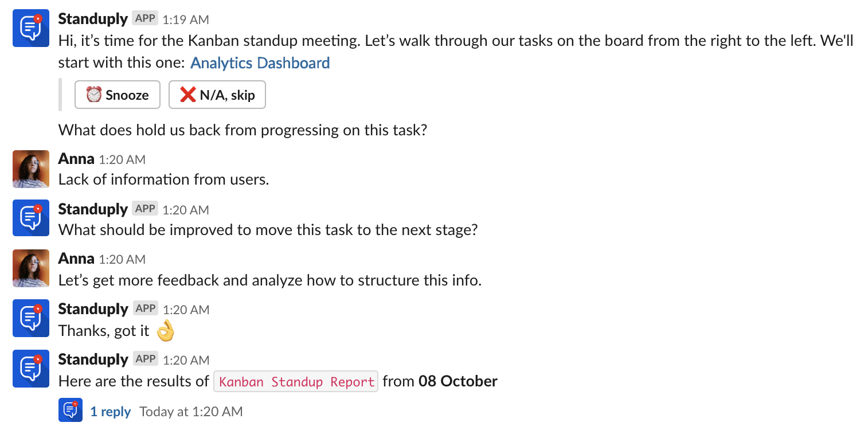Click Anna's avatar next to "Lack of information" message
This screenshot has width=868, height=438.
[x=31, y=169]
